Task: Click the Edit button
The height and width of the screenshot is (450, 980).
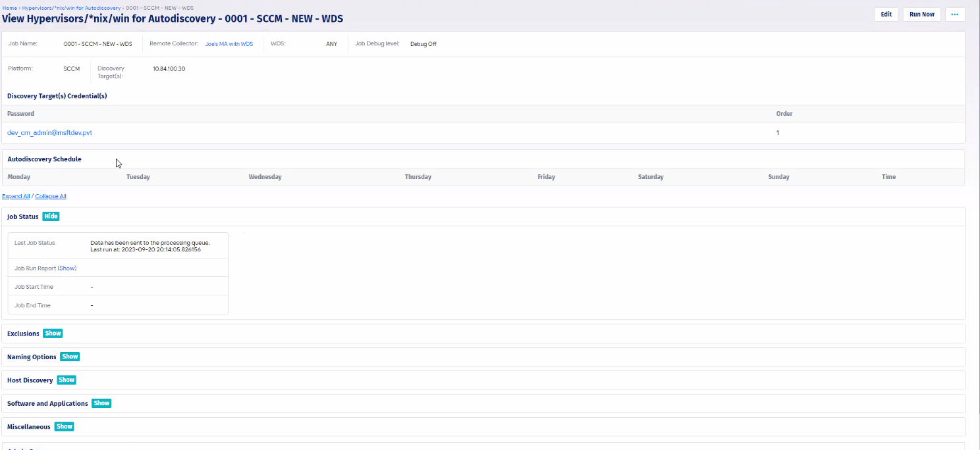Action: click(x=885, y=14)
